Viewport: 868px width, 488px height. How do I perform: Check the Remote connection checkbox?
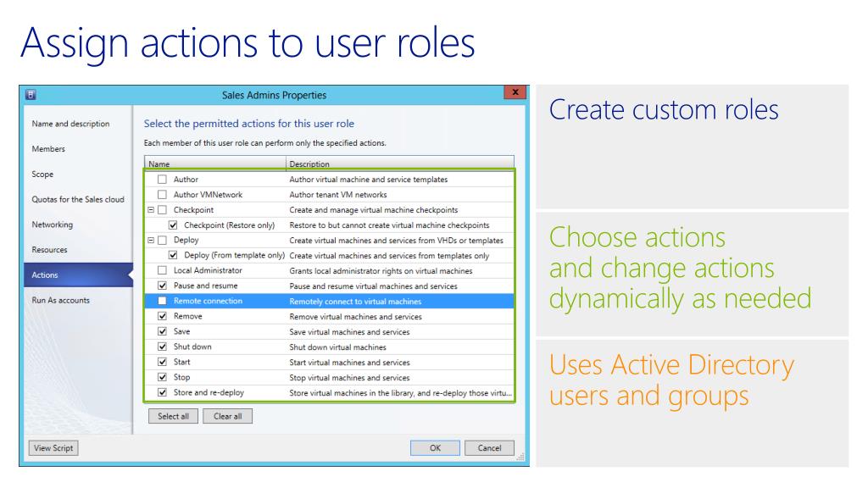[x=162, y=301]
